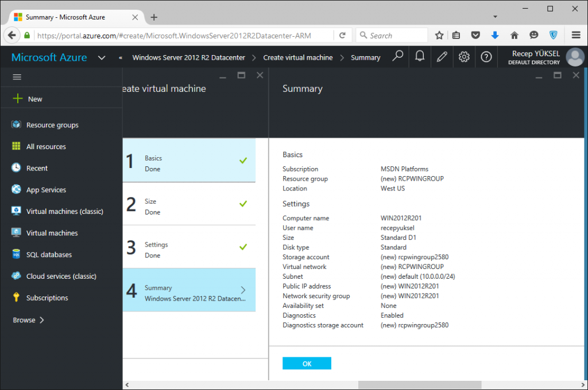
Task: Click the horizontal scrollbar thumb
Action: tap(420, 385)
